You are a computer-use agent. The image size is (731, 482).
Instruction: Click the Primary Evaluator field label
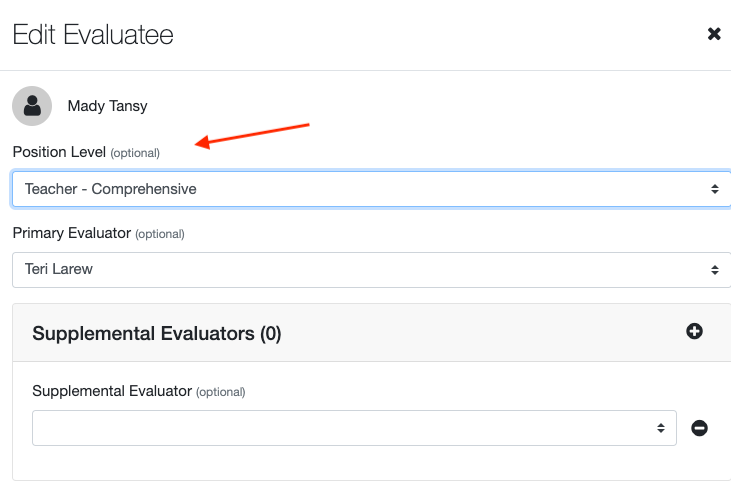pyautogui.click(x=71, y=233)
